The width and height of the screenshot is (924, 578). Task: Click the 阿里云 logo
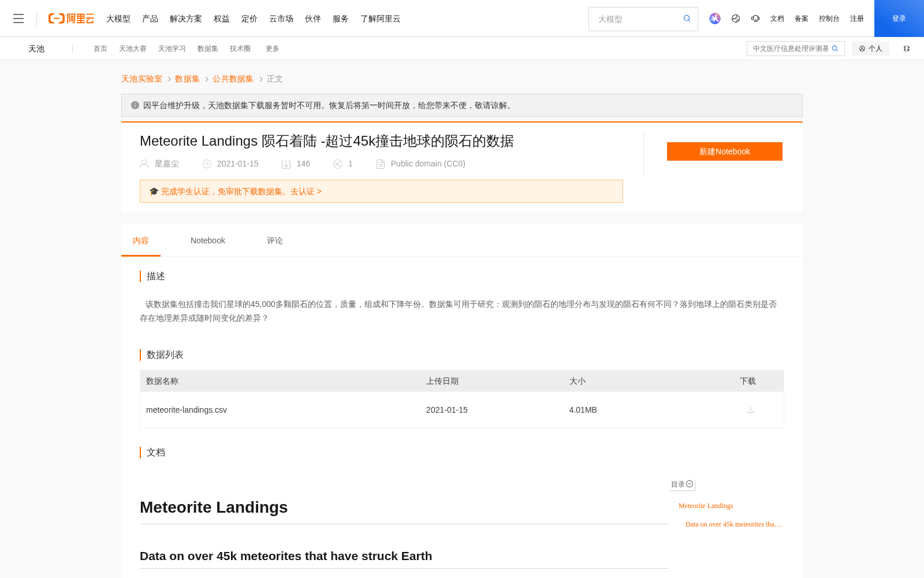tap(71, 18)
